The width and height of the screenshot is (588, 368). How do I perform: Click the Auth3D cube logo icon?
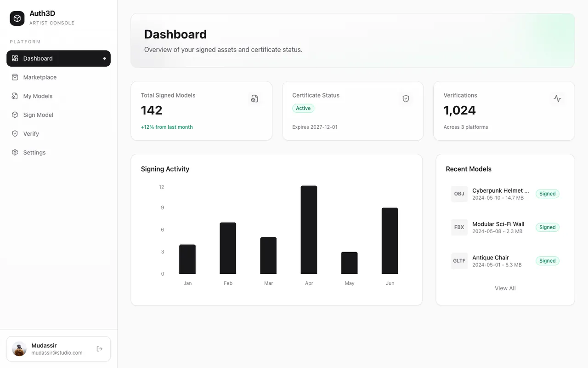coord(17,18)
